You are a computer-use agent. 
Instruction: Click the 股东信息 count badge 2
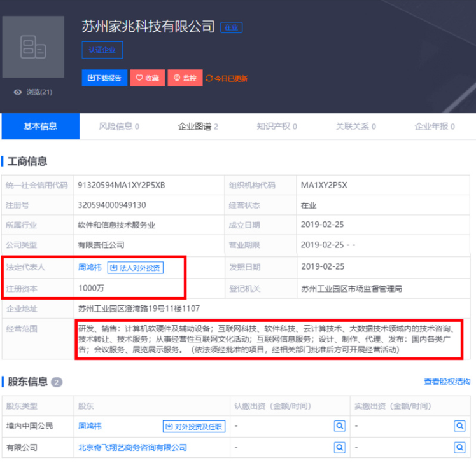[57, 382]
